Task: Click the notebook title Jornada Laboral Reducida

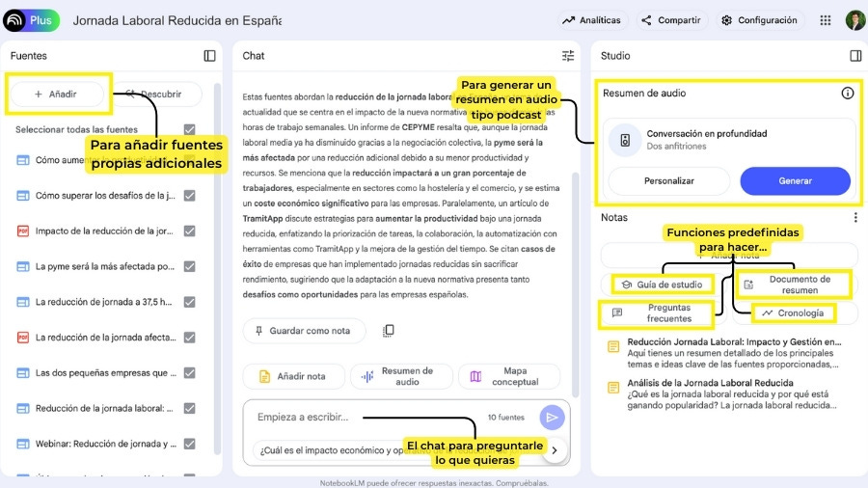Action: point(177,20)
